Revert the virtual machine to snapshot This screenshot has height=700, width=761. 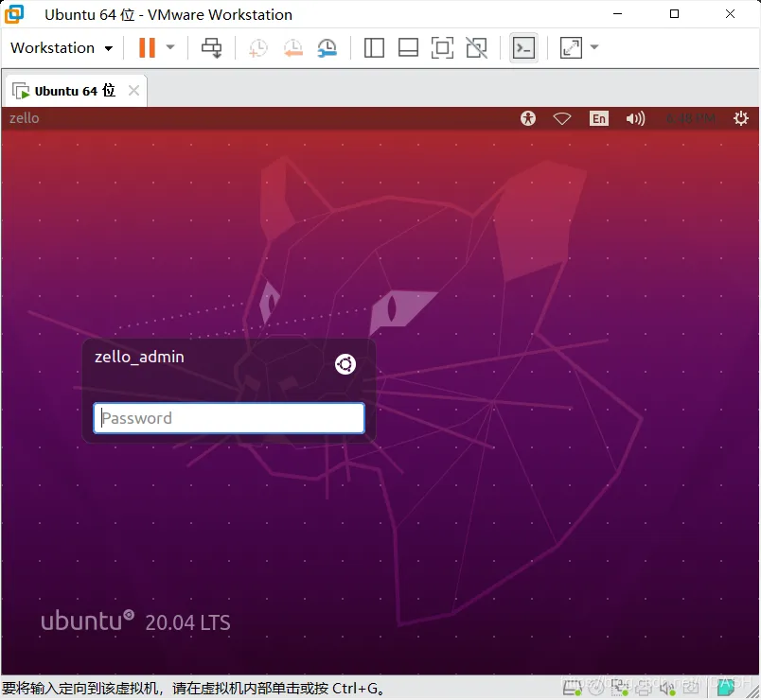tap(293, 47)
